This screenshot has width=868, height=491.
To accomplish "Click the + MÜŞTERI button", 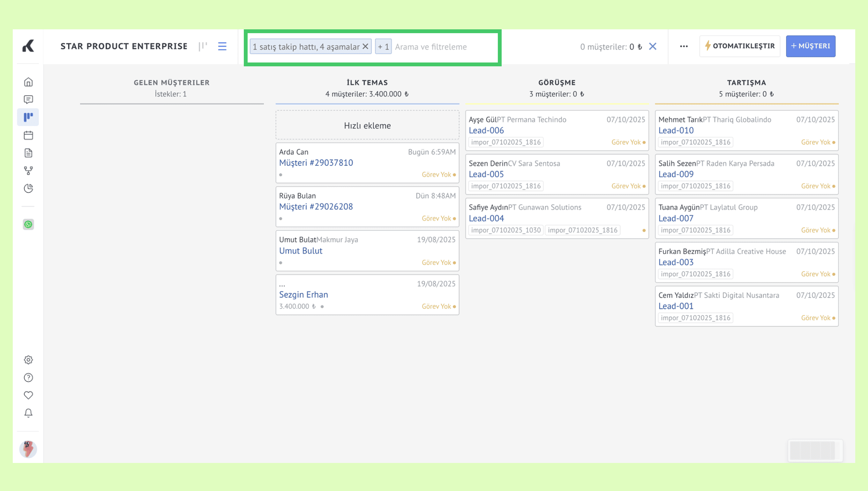I will 810,46.
